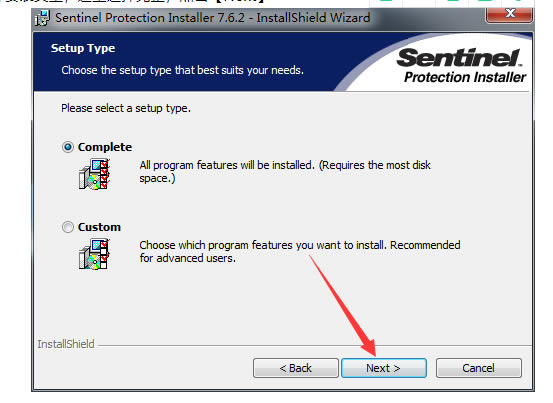This screenshot has width=553, height=403.
Task: Click the 'Choose which program features' description
Action: [x=300, y=251]
